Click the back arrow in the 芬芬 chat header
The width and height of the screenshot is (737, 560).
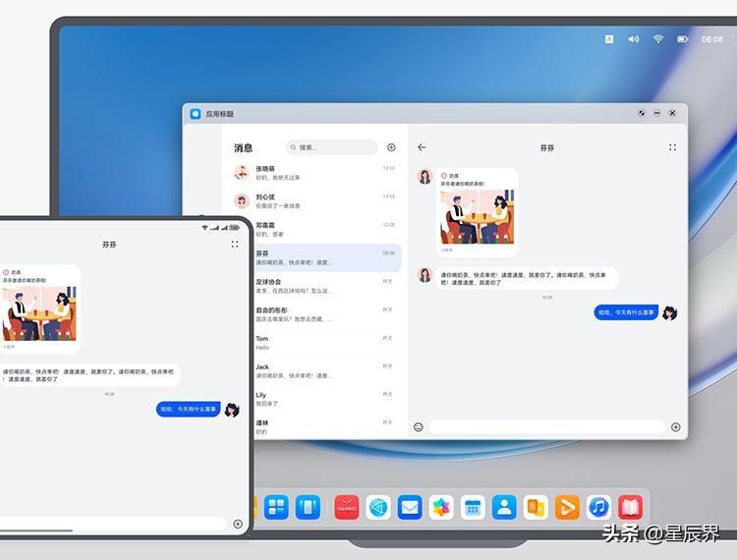(422, 147)
